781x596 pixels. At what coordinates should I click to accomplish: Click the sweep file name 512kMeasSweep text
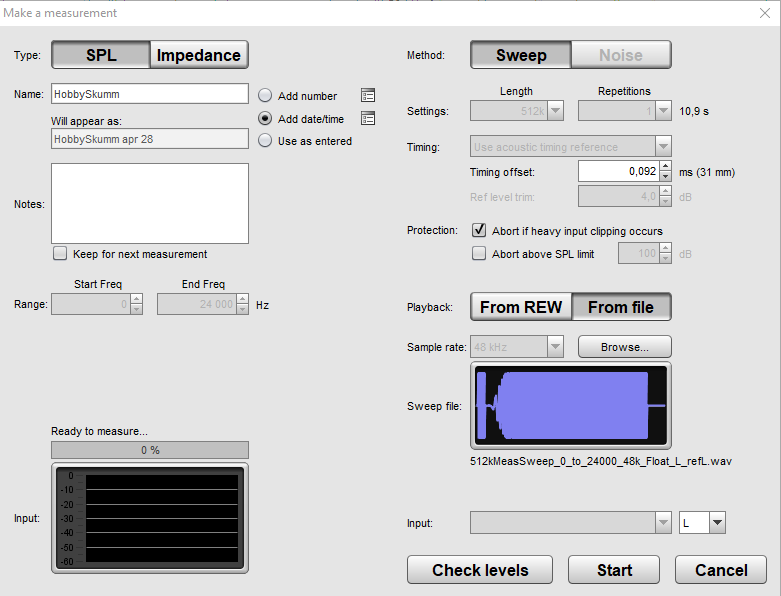point(601,461)
